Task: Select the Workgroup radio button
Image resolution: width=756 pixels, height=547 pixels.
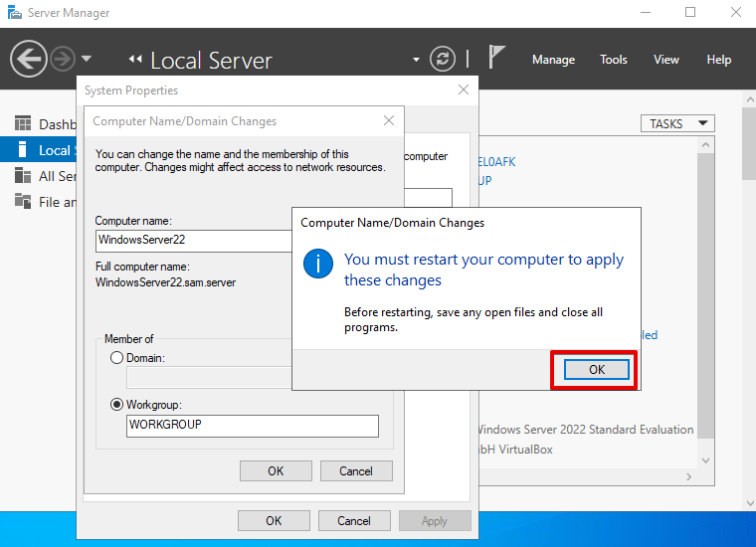Action: pos(117,405)
